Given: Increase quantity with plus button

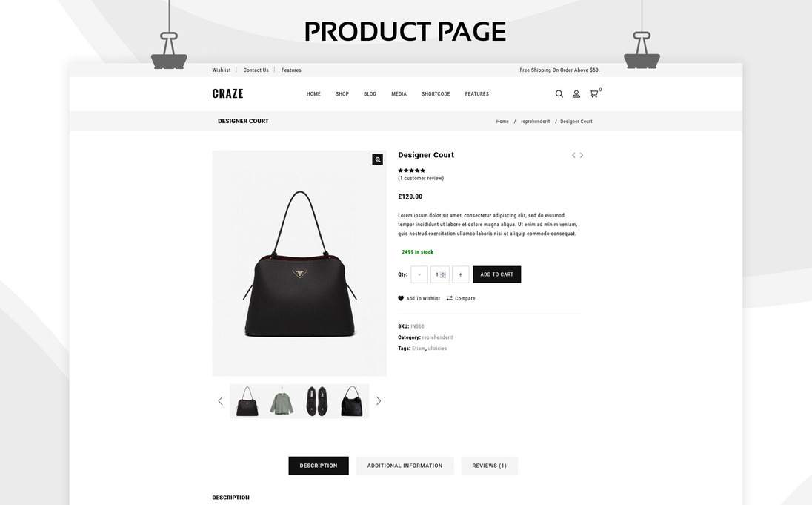Looking at the screenshot, I should click(460, 274).
